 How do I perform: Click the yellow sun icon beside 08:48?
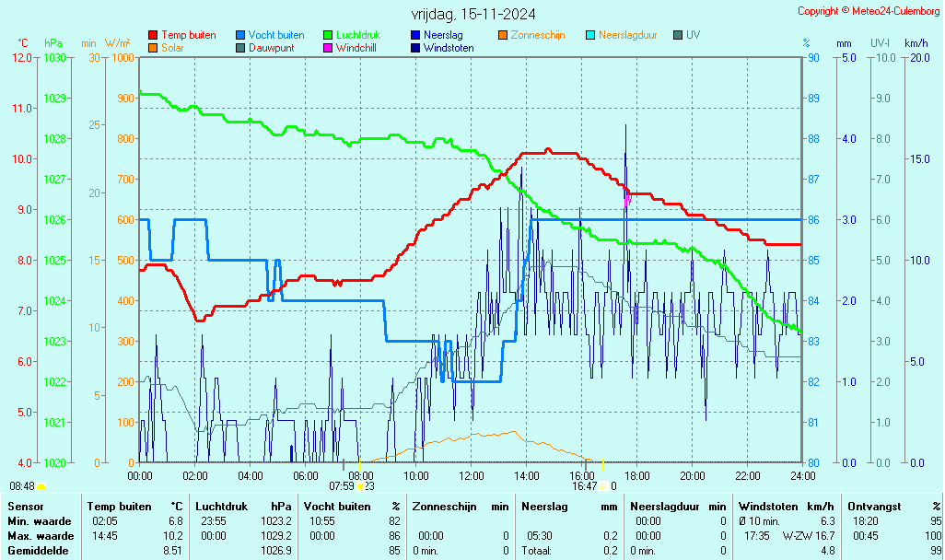(x=41, y=486)
